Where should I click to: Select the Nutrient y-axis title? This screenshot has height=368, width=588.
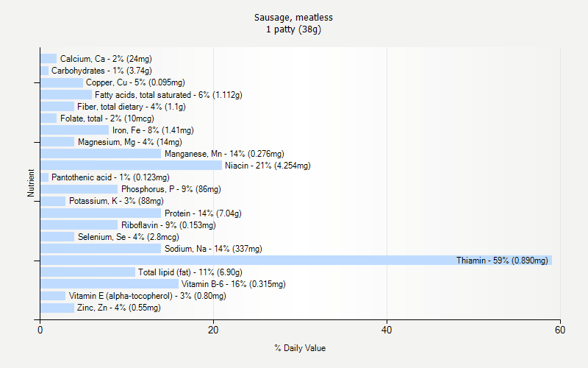tap(31, 183)
